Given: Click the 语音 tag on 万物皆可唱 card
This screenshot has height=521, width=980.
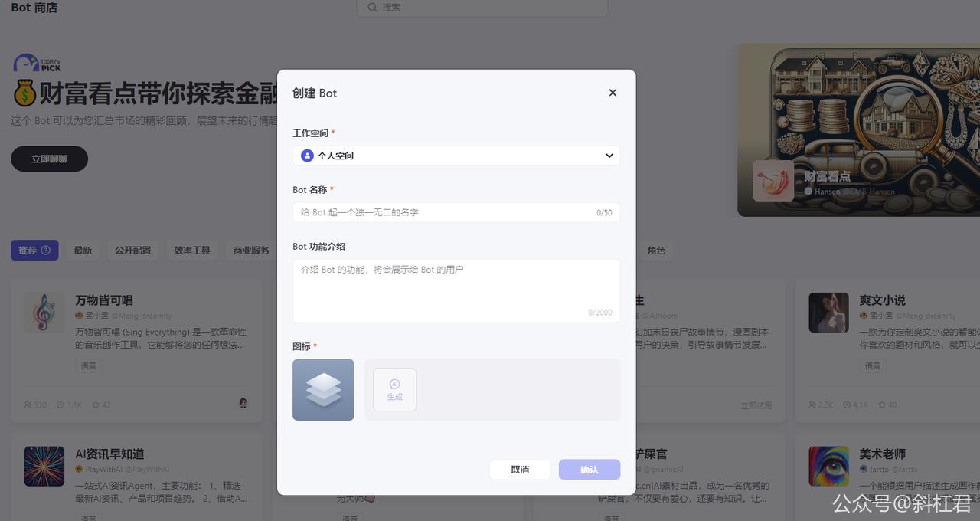Looking at the screenshot, I should click(x=89, y=366).
